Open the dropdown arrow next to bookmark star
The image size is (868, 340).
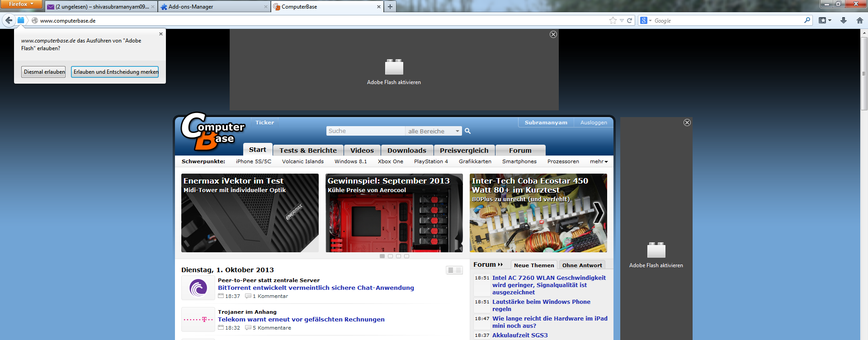[x=622, y=20]
